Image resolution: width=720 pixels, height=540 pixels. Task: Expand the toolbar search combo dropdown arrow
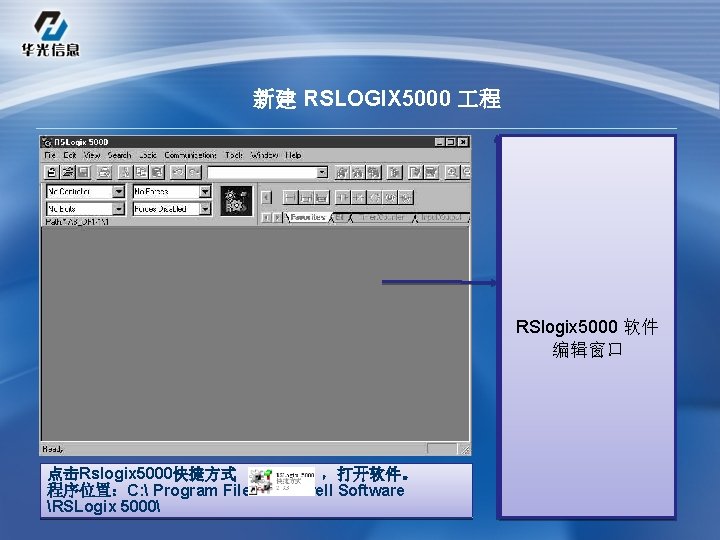tap(322, 172)
